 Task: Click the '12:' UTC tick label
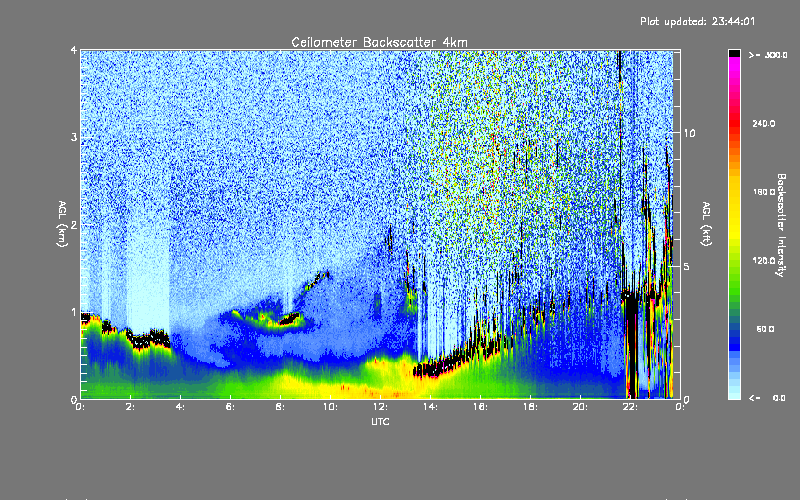pyautogui.click(x=380, y=407)
